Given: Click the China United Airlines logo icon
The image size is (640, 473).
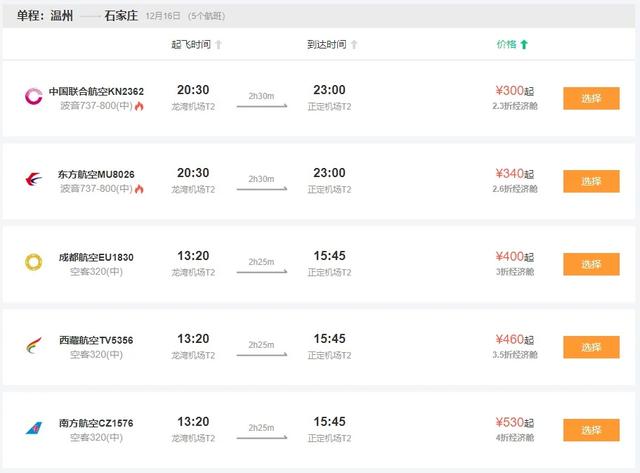Looking at the screenshot, I should coord(33,97).
